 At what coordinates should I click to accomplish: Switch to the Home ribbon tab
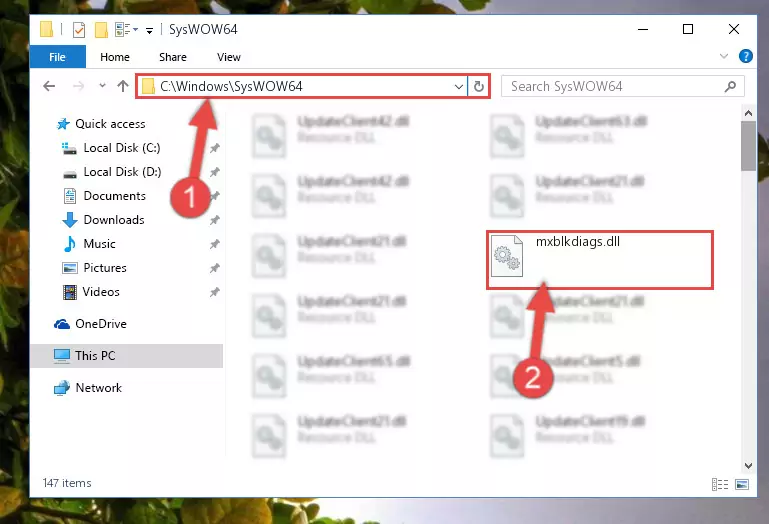pyautogui.click(x=115, y=57)
